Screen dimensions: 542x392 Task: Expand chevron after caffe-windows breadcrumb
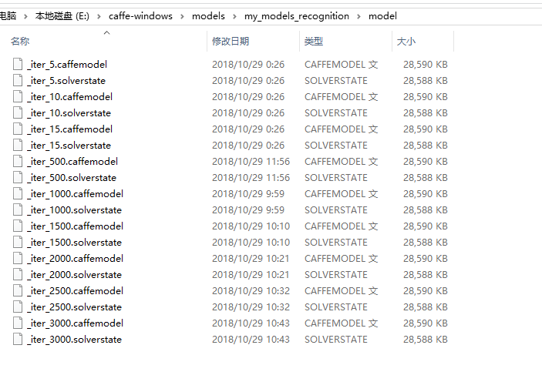point(182,17)
